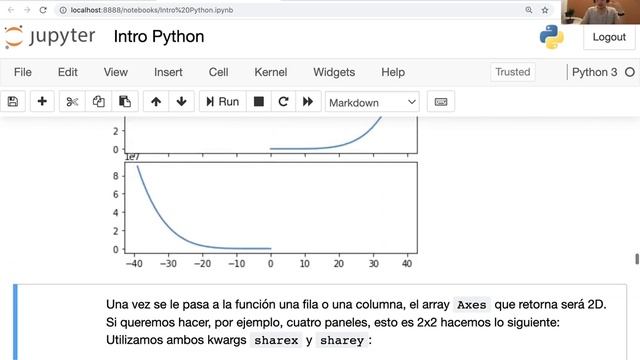The width and height of the screenshot is (640, 360).
Task: Insert a new cell below with the plus icon
Action: [42, 102]
